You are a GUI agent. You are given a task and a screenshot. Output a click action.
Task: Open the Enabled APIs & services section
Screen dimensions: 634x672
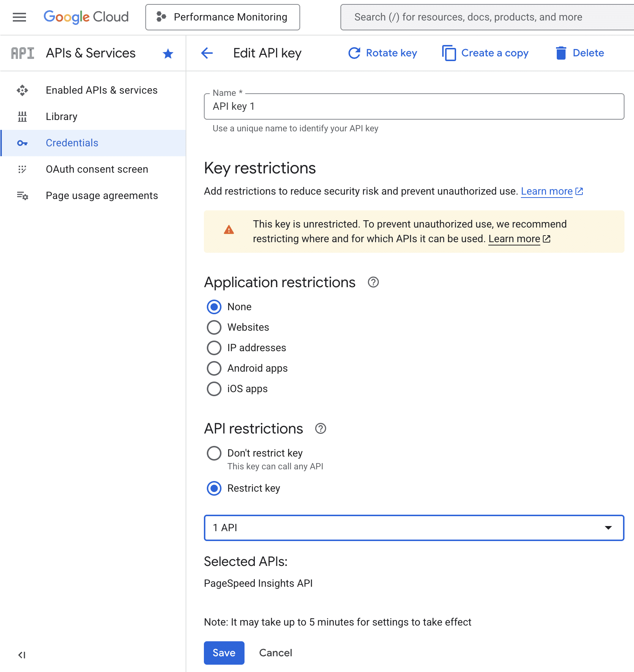click(101, 90)
